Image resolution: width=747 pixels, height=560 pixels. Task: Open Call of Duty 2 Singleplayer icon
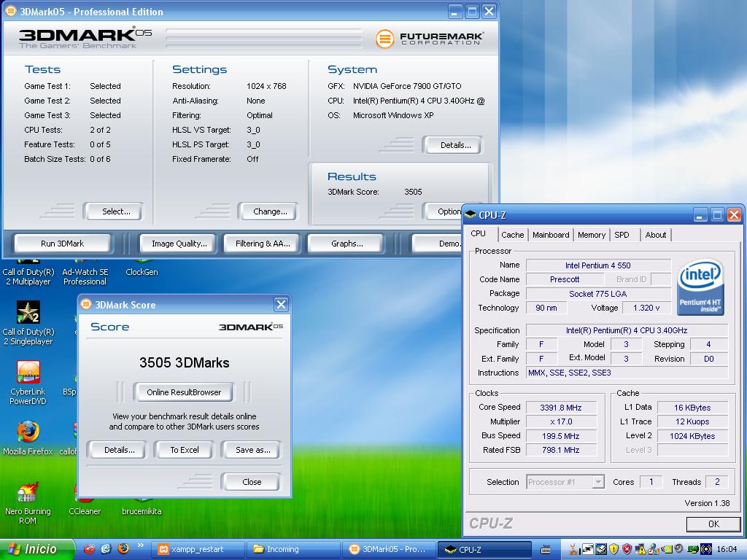click(28, 314)
